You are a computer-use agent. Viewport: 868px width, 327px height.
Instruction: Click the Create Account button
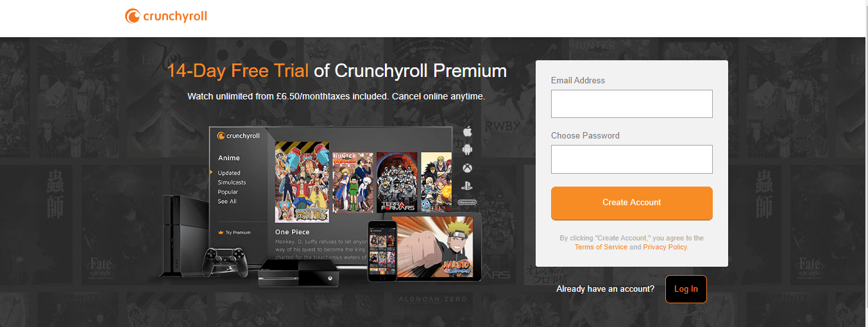tap(632, 203)
